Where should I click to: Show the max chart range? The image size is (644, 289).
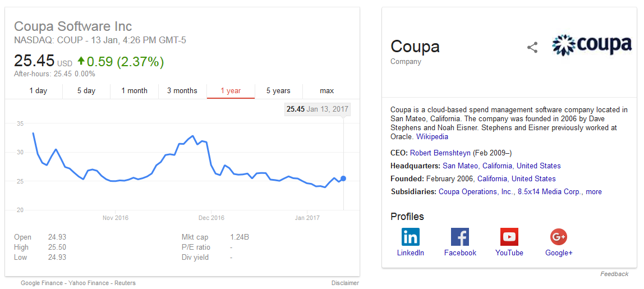pyautogui.click(x=326, y=91)
